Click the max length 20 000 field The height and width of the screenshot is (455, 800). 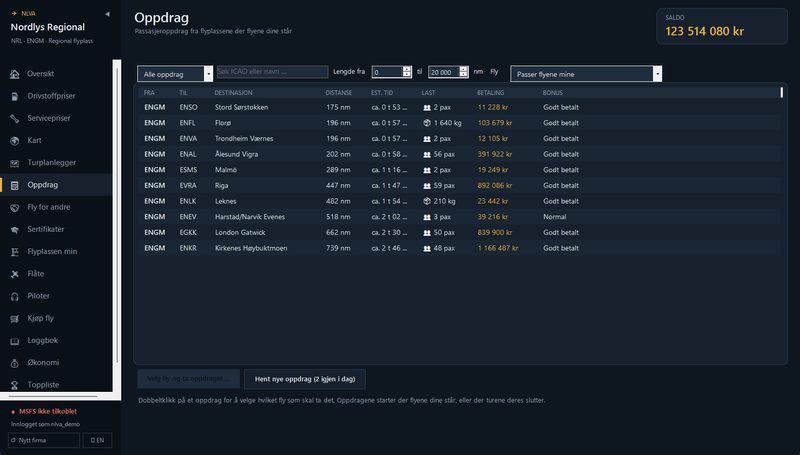444,72
